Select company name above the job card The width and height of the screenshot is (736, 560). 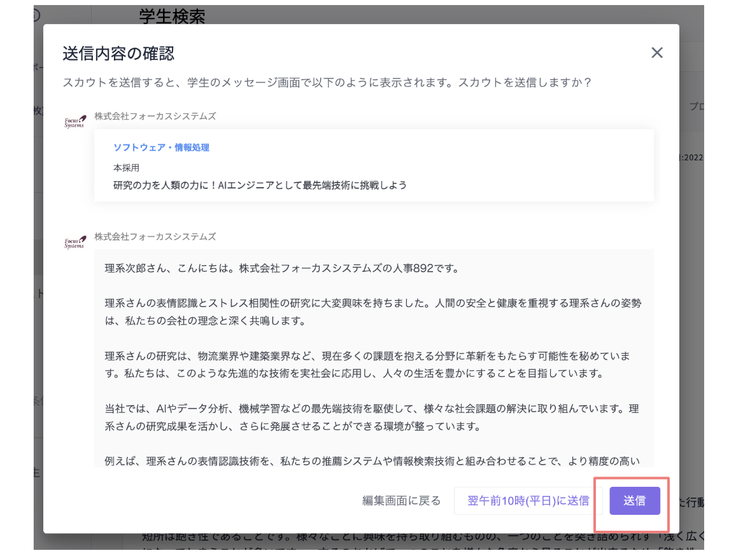[155, 116]
